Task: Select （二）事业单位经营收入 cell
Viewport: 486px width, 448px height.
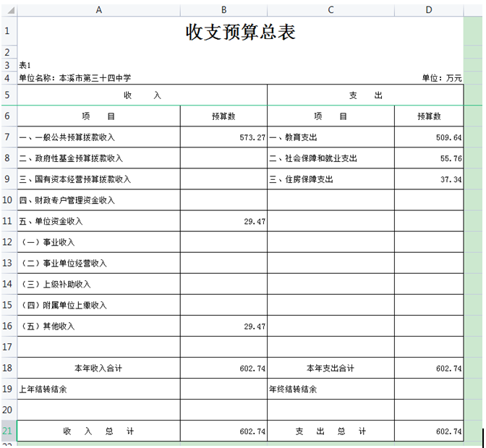Action: 98,263
